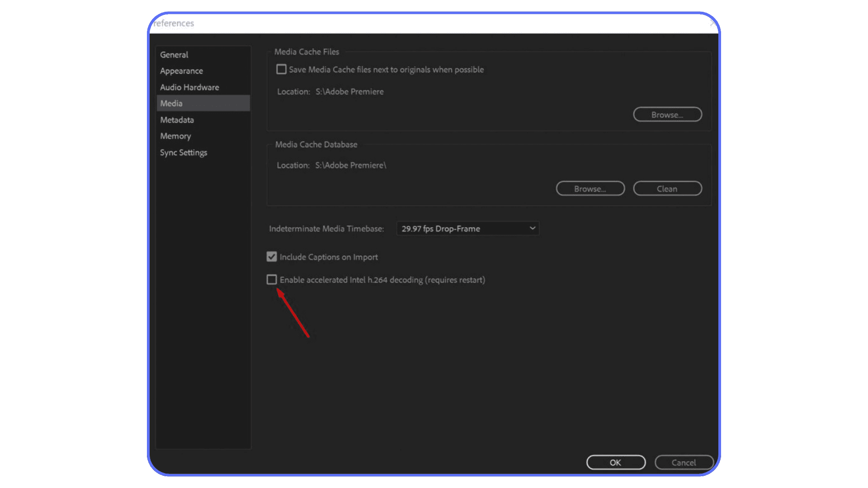Select the Media preferences category

tap(171, 103)
